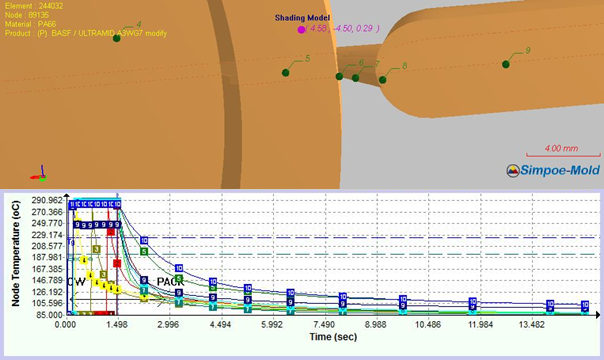Click the probe coordinates '4.58, -4.50, 0.29'

coord(342,28)
